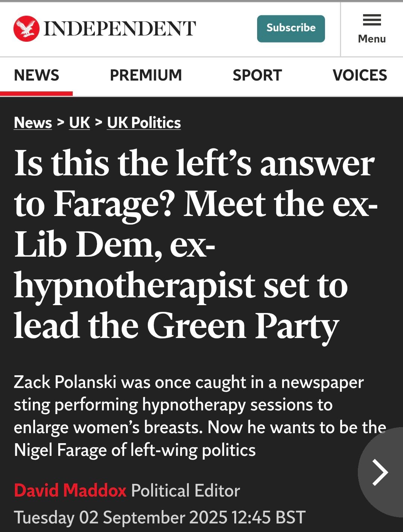This screenshot has width=403, height=532.
Task: Open the PREMIUM tab
Action: [x=146, y=75]
